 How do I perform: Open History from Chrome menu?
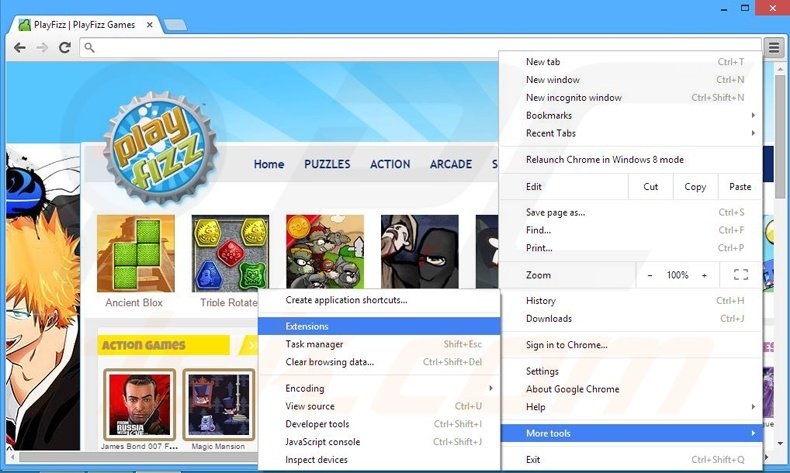coord(631,301)
